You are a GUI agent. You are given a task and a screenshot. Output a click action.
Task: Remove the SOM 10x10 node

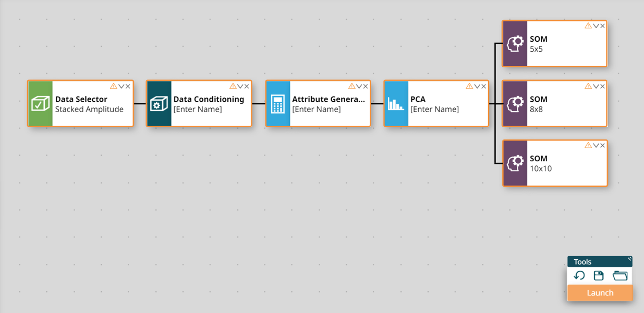(x=602, y=145)
